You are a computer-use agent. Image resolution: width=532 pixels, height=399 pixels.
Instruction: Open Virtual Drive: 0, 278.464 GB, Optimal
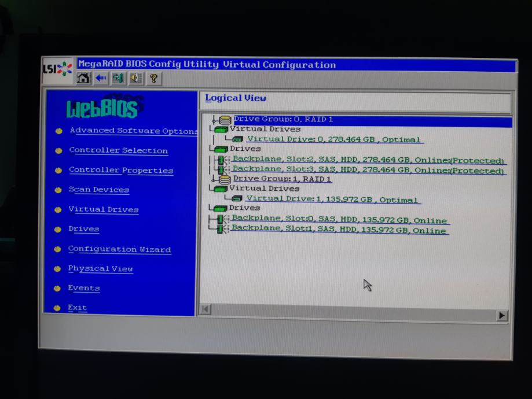click(334, 139)
